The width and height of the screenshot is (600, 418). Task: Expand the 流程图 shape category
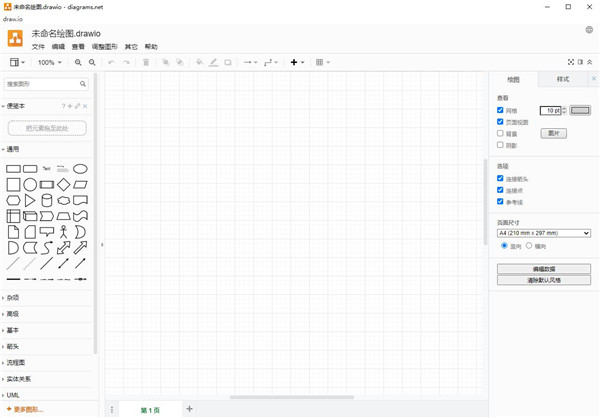coord(15,362)
